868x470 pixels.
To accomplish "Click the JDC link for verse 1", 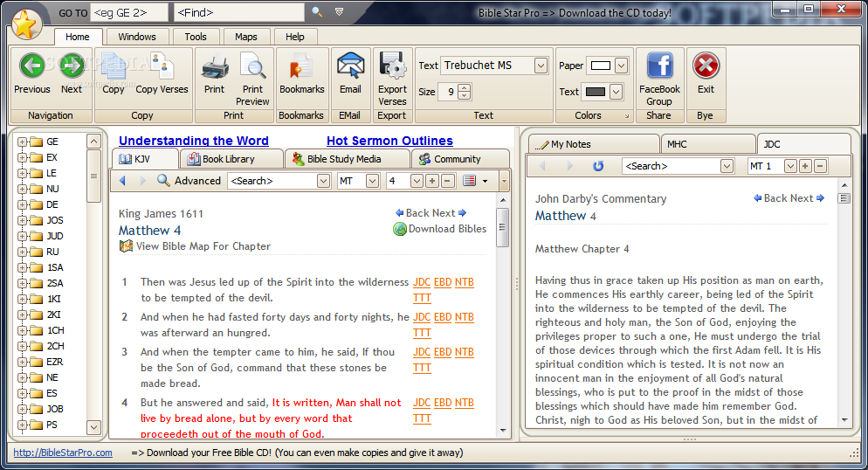I will coord(422,282).
